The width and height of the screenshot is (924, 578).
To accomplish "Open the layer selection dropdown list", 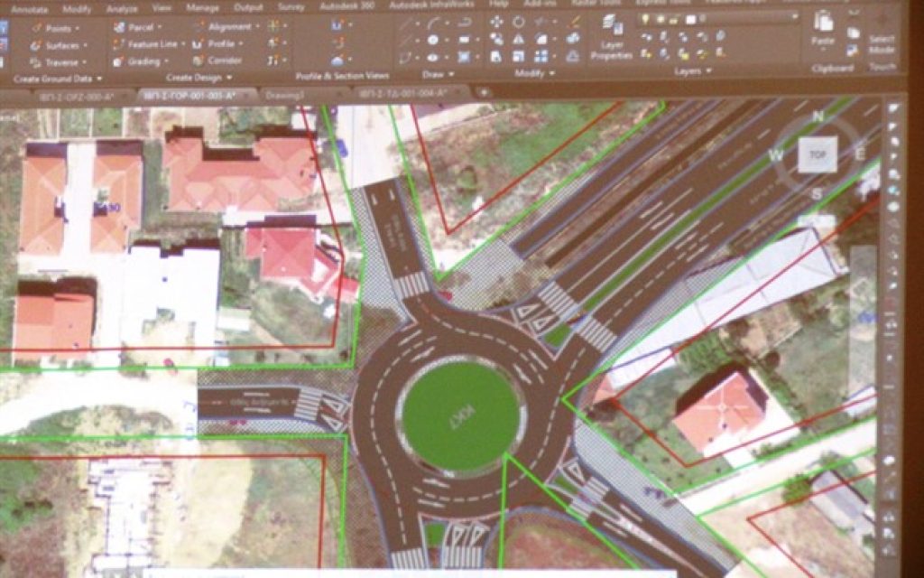I will (793, 18).
